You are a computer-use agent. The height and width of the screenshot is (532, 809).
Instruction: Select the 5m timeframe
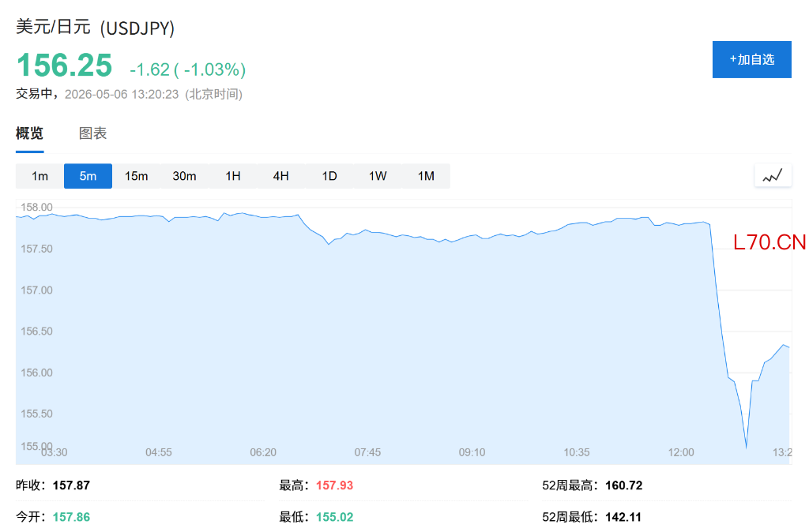88,176
